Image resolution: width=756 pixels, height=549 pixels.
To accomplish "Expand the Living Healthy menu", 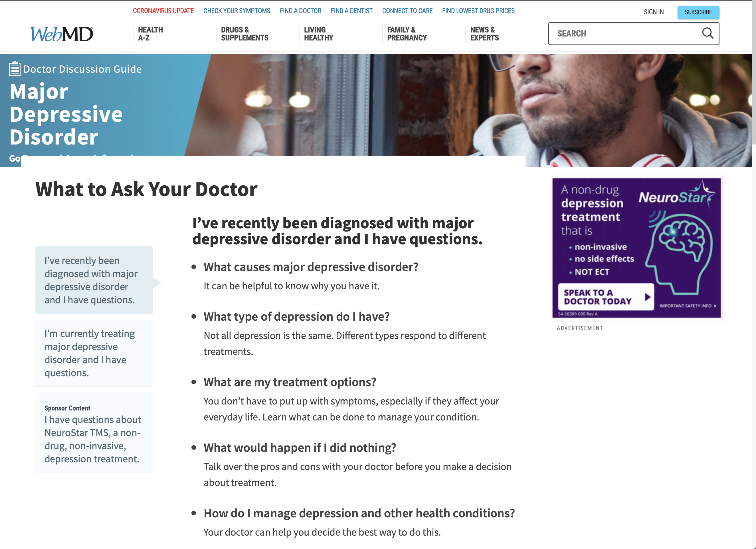I will coord(318,34).
